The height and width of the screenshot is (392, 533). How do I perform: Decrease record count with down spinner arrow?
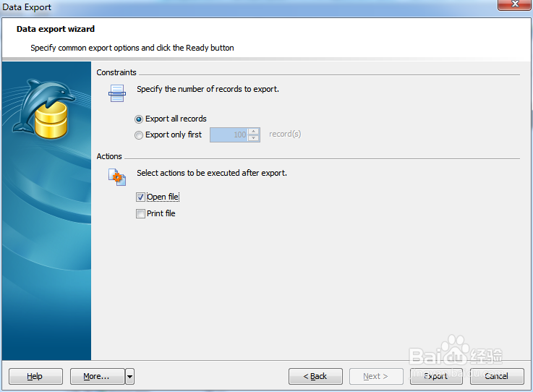(254, 138)
